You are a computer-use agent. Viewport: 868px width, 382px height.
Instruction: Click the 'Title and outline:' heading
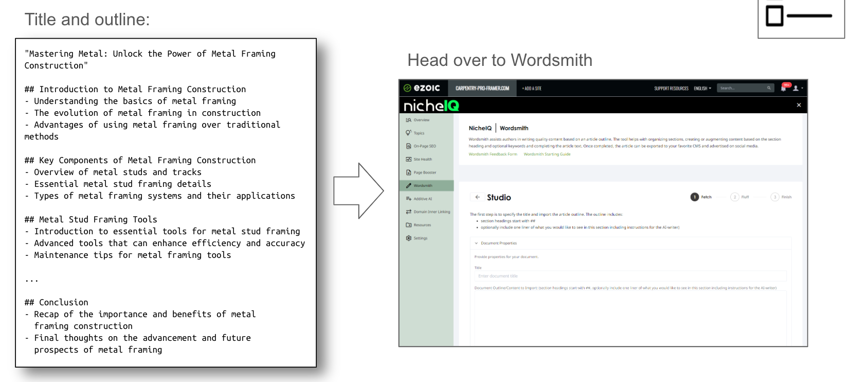pyautogui.click(x=87, y=20)
